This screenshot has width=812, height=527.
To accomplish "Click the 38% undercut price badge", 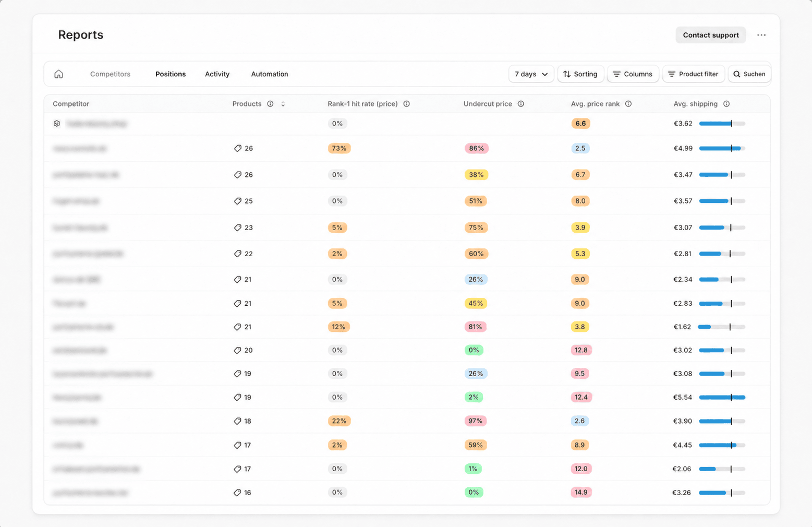I will pyautogui.click(x=476, y=175).
